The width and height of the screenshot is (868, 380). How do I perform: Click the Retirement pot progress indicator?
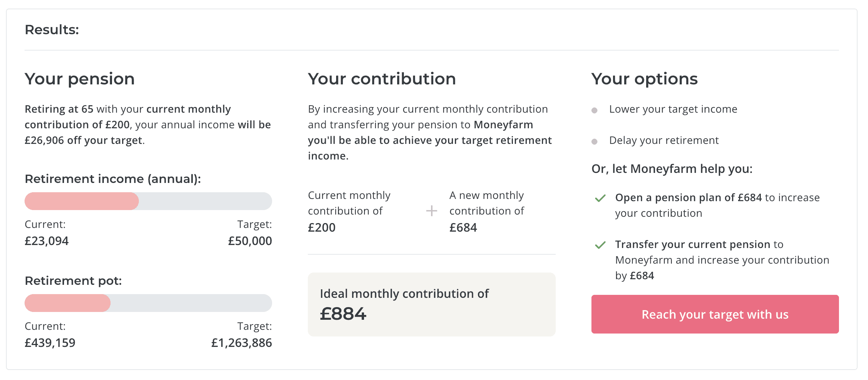tap(67, 303)
